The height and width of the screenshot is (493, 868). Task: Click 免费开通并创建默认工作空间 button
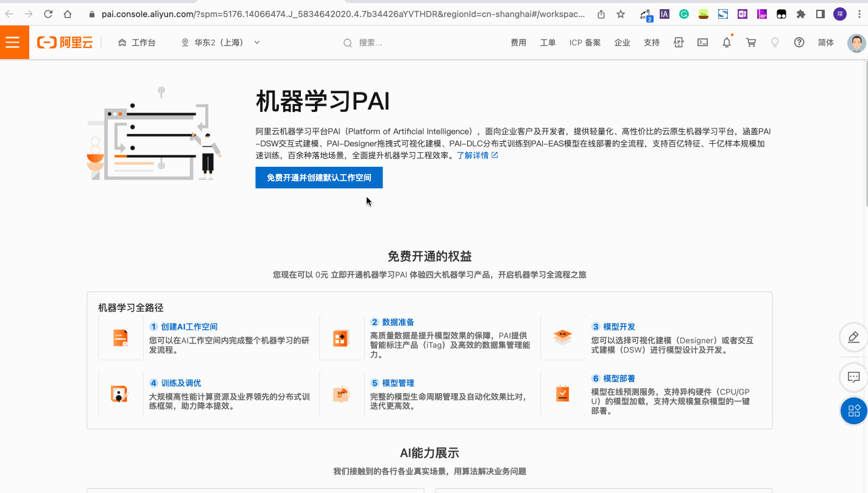click(319, 178)
